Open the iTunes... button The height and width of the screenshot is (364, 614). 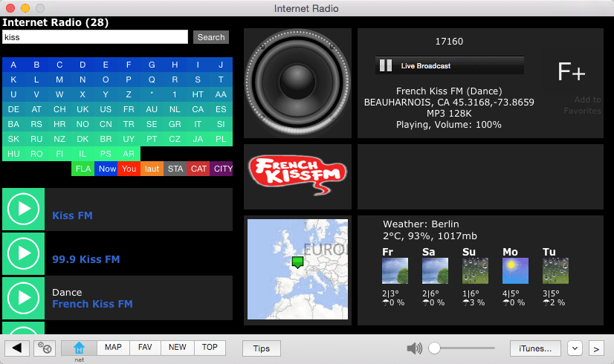[535, 348]
